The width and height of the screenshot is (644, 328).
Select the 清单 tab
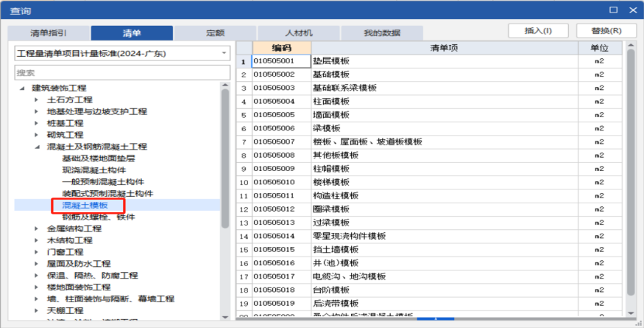pos(132,33)
